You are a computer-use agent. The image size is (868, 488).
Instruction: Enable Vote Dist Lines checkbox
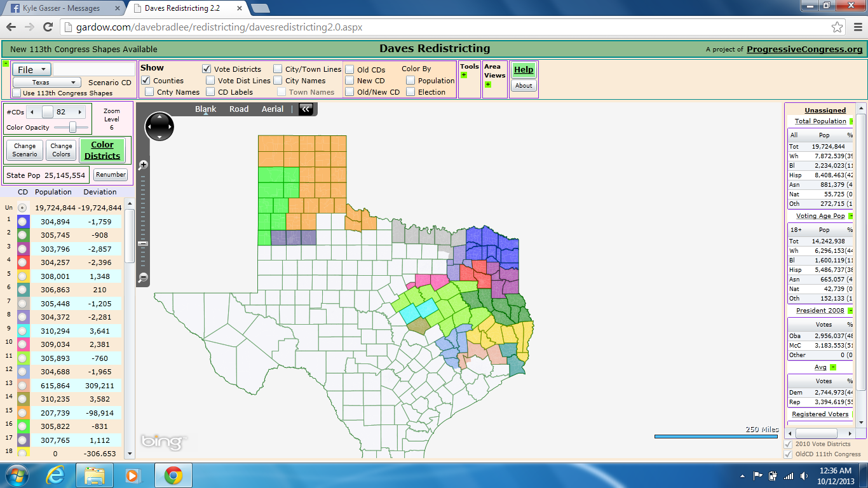point(210,81)
